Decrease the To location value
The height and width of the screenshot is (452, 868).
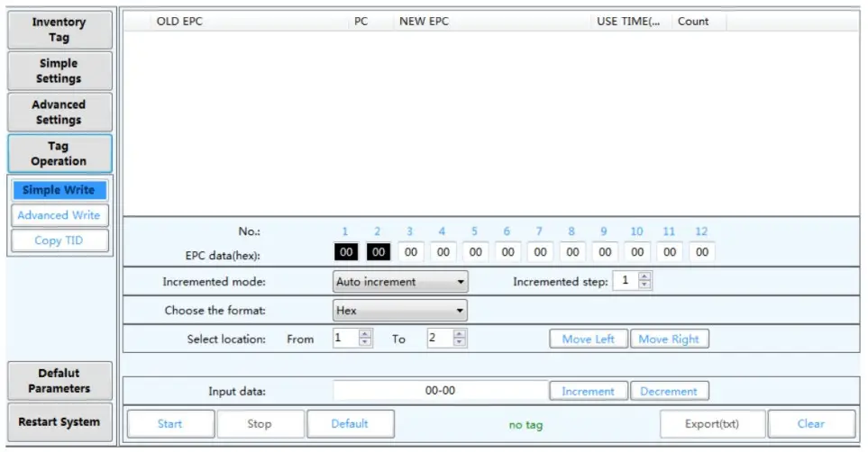point(459,342)
